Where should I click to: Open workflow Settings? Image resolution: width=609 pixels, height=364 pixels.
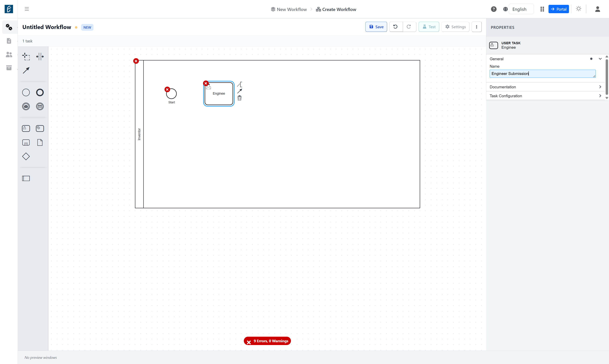pyautogui.click(x=455, y=27)
